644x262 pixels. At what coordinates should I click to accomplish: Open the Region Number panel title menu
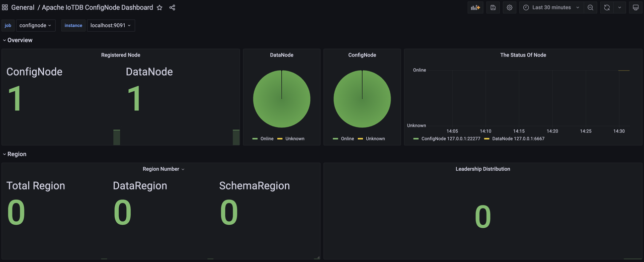[x=161, y=169]
